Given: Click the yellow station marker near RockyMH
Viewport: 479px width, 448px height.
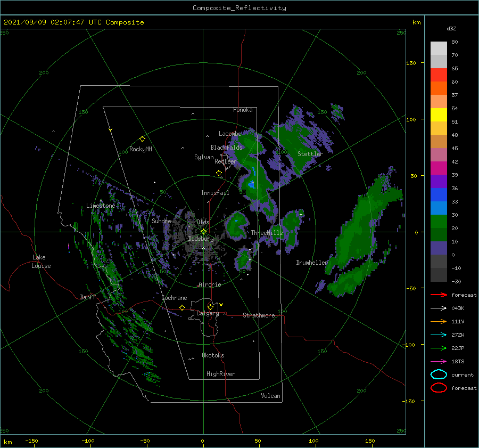Looking at the screenshot, I should pos(142,139).
